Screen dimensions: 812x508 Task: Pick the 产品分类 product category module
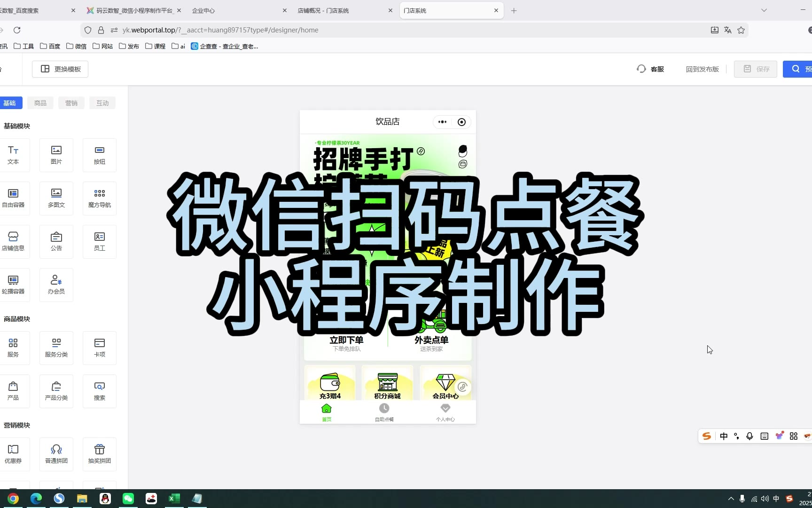click(x=56, y=391)
